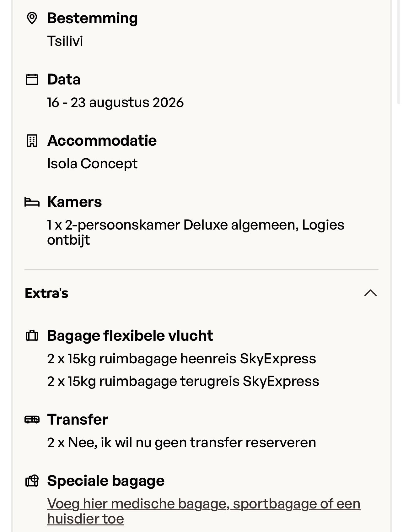Click the 16 - 23 augustus 2026 dates
This screenshot has height=532, width=403.
pyautogui.click(x=115, y=103)
